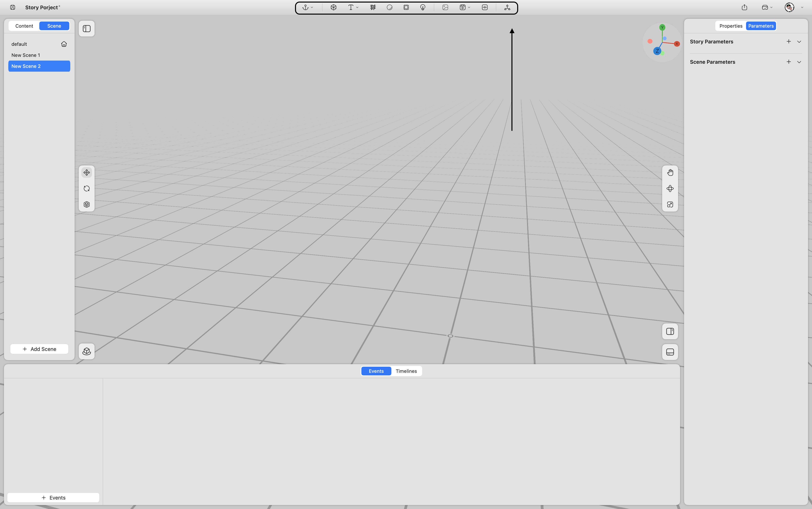The image size is (812, 509).
Task: Switch to the Properties tab
Action: click(730, 26)
